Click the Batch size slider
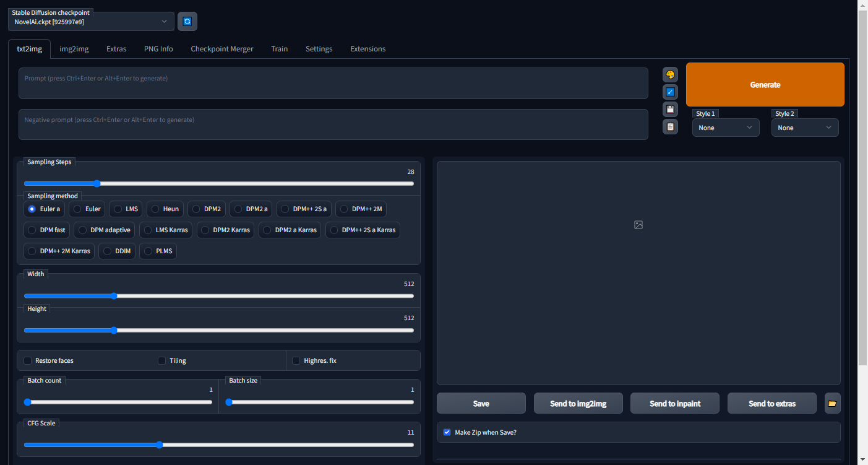Screen dimensions: 868x465 tap(320, 402)
